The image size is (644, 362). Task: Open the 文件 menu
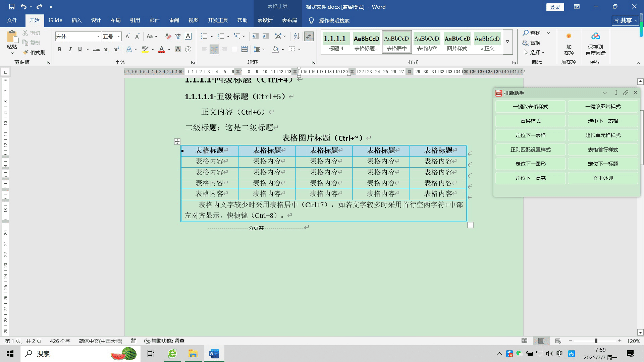click(12, 20)
